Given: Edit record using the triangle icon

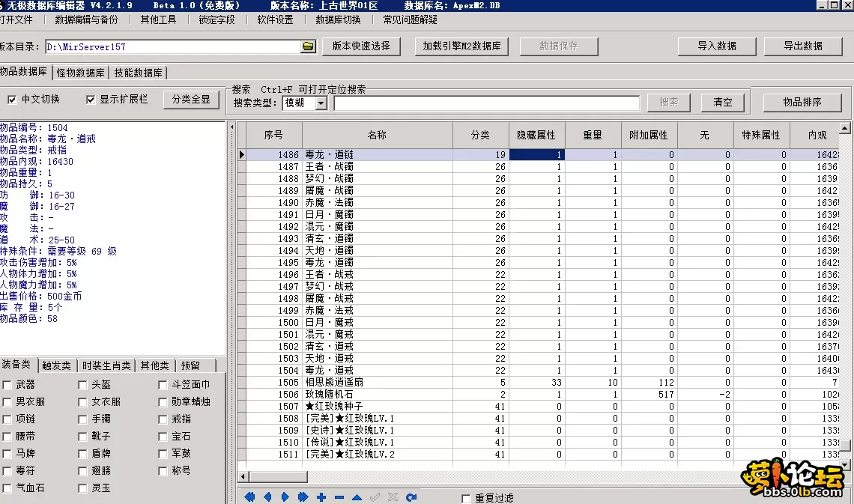Looking at the screenshot, I should [357, 497].
